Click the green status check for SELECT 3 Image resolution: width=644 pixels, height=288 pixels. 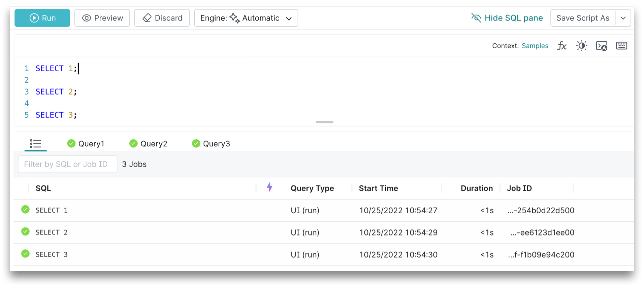point(25,254)
